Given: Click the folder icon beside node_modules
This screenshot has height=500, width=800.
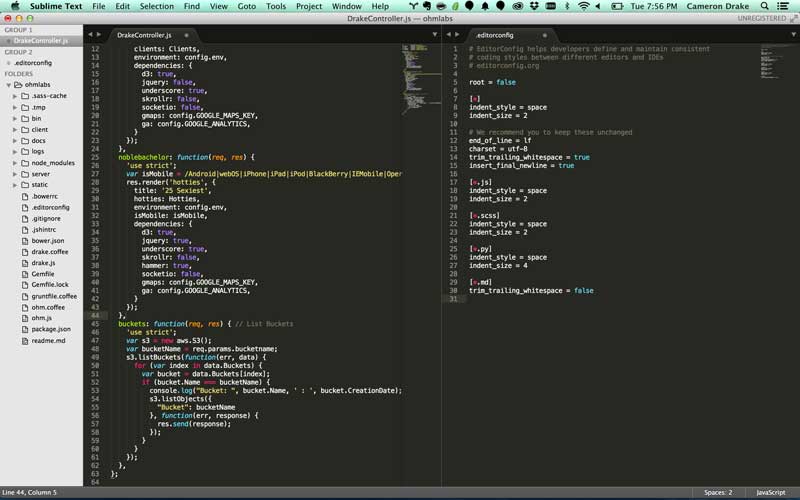Looking at the screenshot, I should (25, 163).
